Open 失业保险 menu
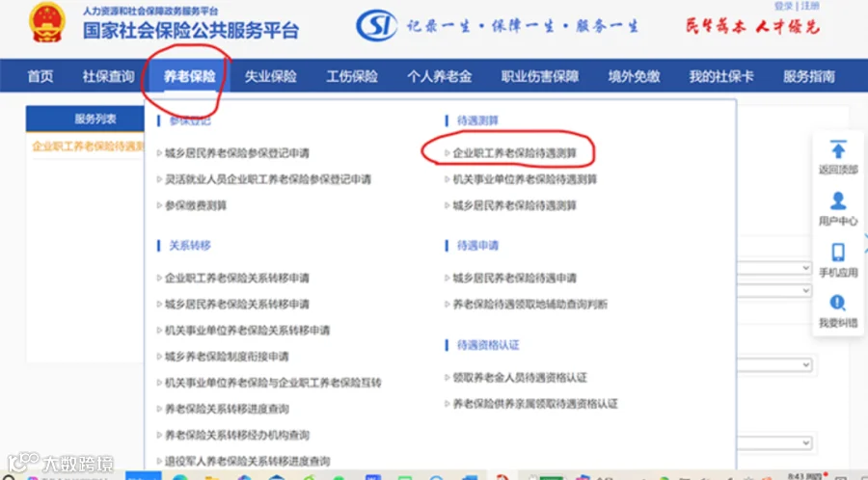The height and width of the screenshot is (480, 868). [x=271, y=76]
